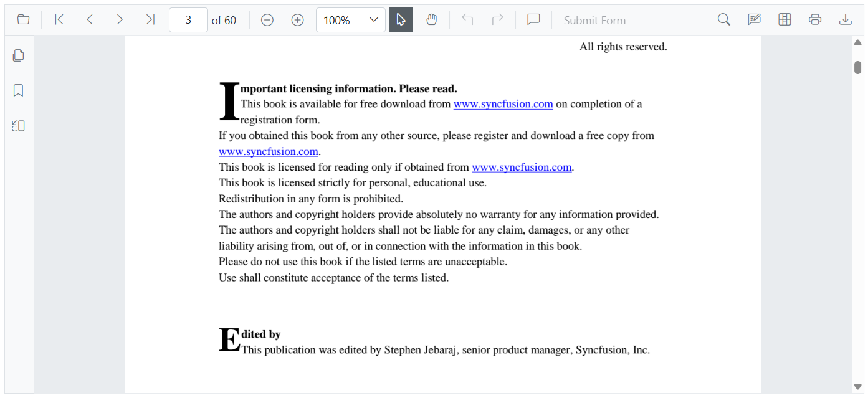
Task: Open the www.syncfusion.com link after 'copy from'
Action: 269,151
